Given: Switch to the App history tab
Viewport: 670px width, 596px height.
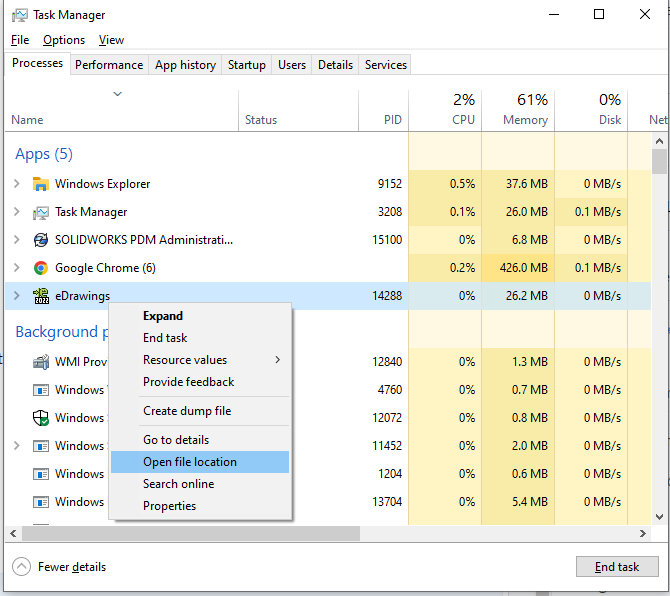Looking at the screenshot, I should [x=185, y=65].
